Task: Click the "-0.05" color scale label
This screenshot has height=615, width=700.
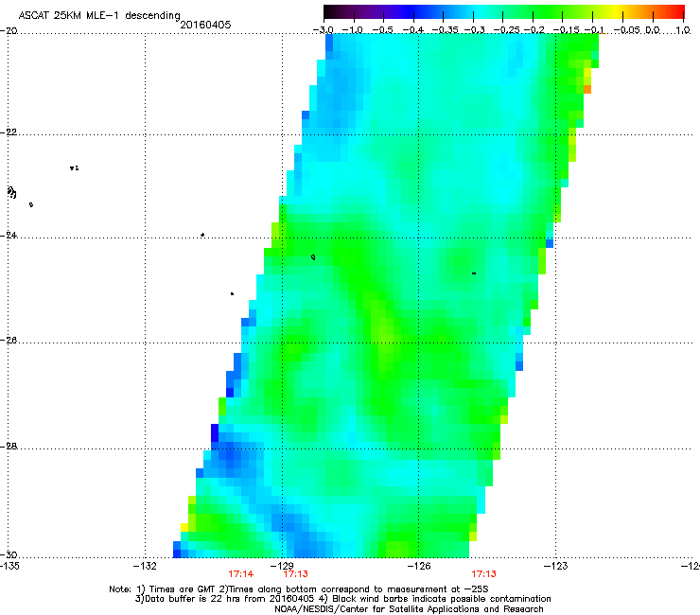Action: pyautogui.click(x=627, y=30)
